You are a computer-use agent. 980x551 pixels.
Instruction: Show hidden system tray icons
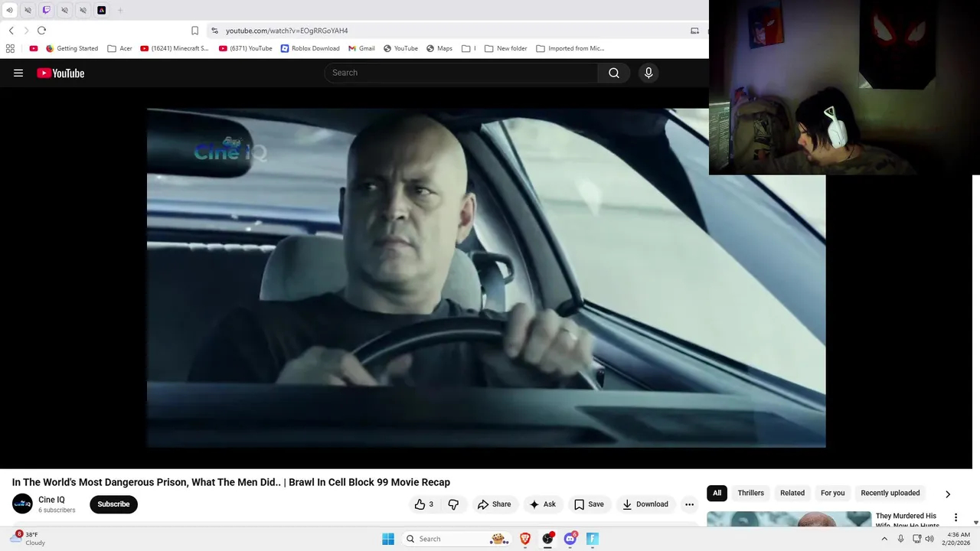[x=884, y=539]
